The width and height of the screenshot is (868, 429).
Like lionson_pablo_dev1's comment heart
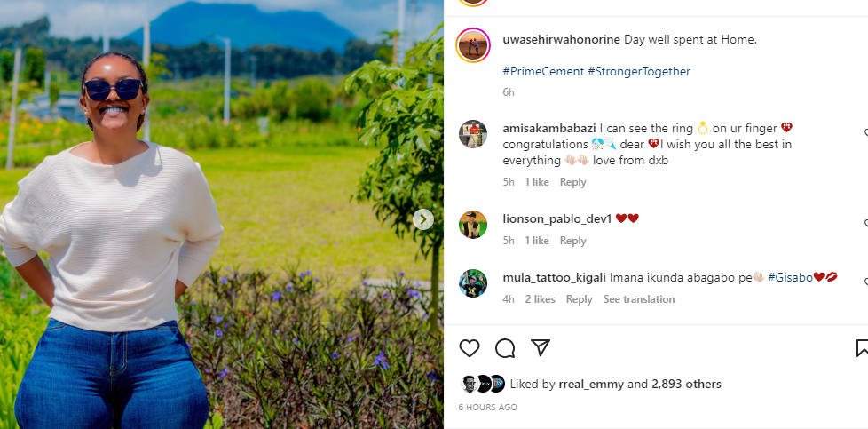coord(866,223)
